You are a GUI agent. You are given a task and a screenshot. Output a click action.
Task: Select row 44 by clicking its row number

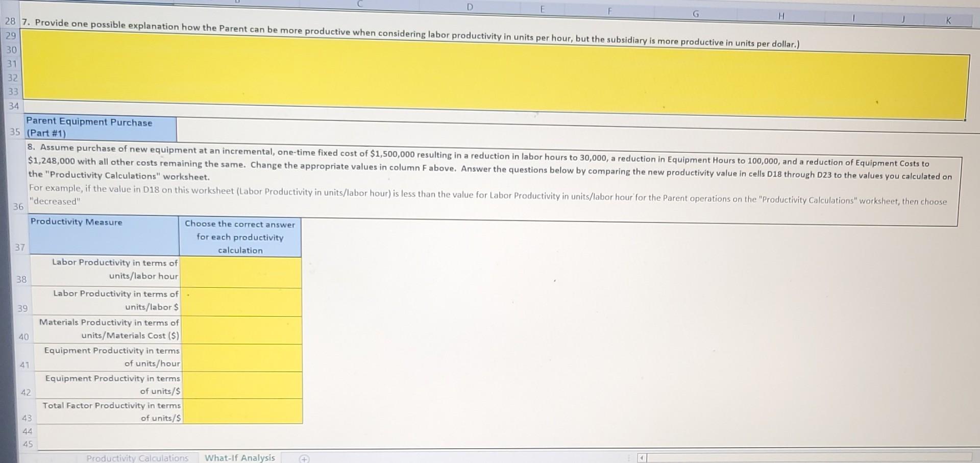point(27,430)
